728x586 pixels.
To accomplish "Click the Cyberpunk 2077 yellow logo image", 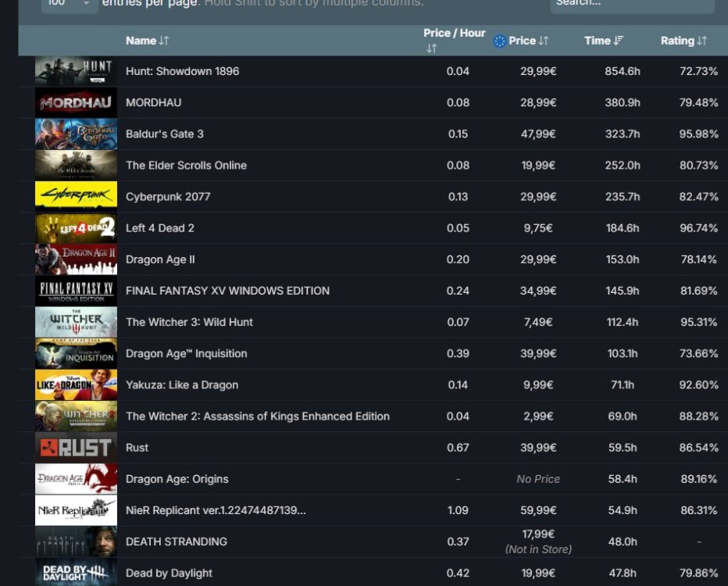I will [x=76, y=196].
